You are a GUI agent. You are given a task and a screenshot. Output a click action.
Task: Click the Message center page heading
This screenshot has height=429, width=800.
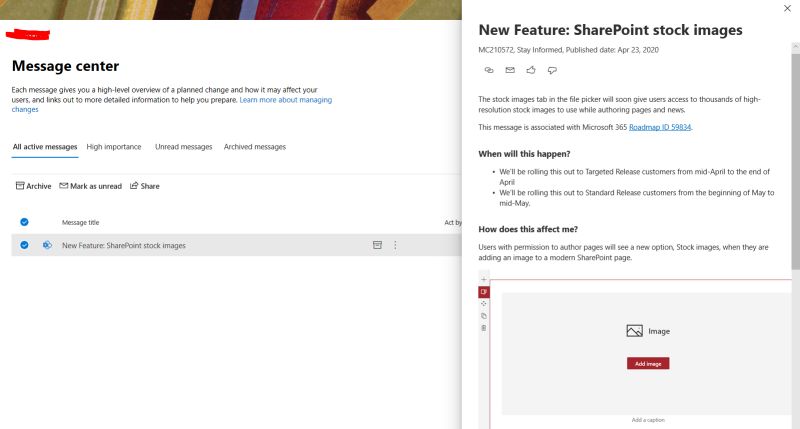[x=65, y=66]
